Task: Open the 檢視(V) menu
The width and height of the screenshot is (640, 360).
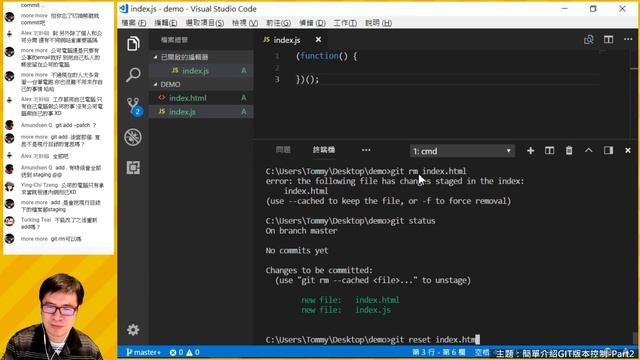Action: tap(245, 23)
